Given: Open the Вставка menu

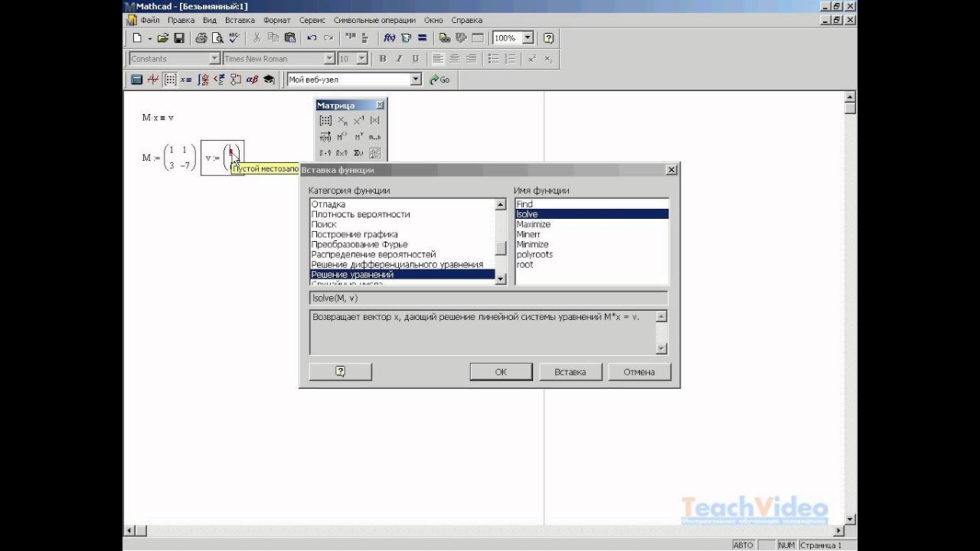Looking at the screenshot, I should [x=240, y=20].
